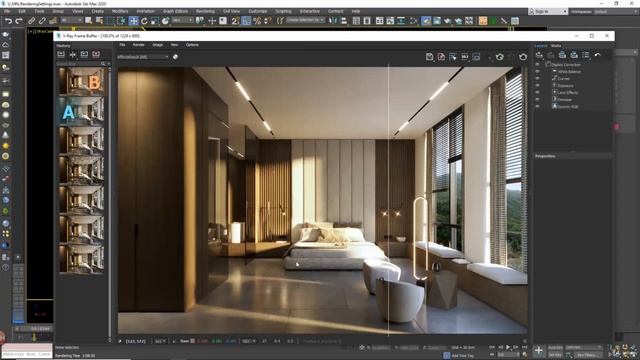This screenshot has height=360, width=640.
Task: Click the Undo arrow in main toolbar
Action: coord(8,21)
